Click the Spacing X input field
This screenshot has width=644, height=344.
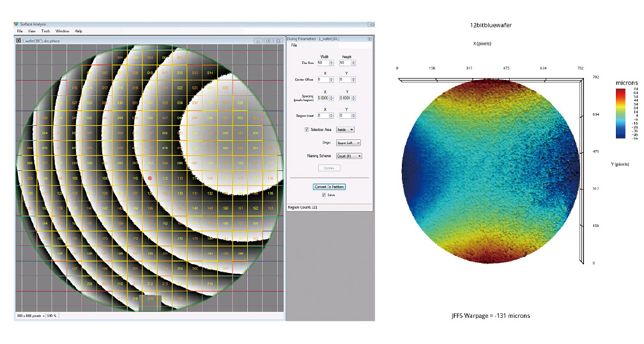click(x=323, y=98)
